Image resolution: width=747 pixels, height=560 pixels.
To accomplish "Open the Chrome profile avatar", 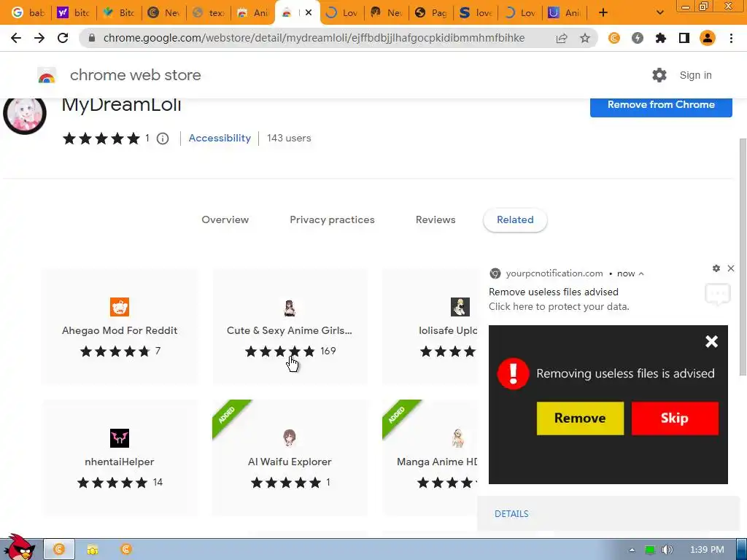I will click(x=708, y=38).
